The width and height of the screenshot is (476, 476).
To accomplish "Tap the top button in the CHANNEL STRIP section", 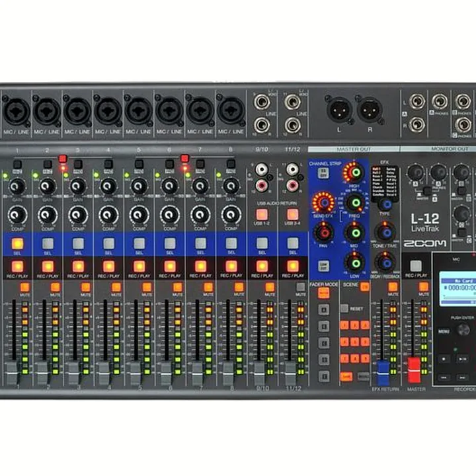I will pyautogui.click(x=323, y=173).
